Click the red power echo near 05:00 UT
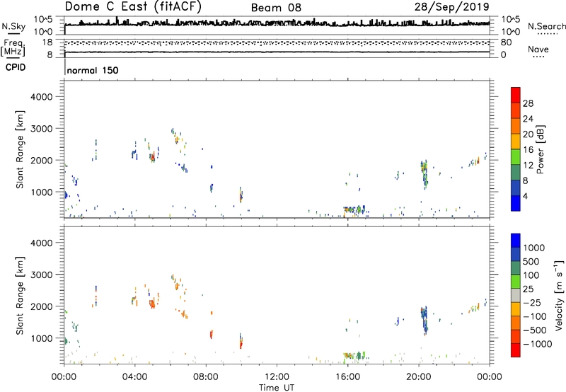This screenshot has height=392, width=566. [x=153, y=157]
